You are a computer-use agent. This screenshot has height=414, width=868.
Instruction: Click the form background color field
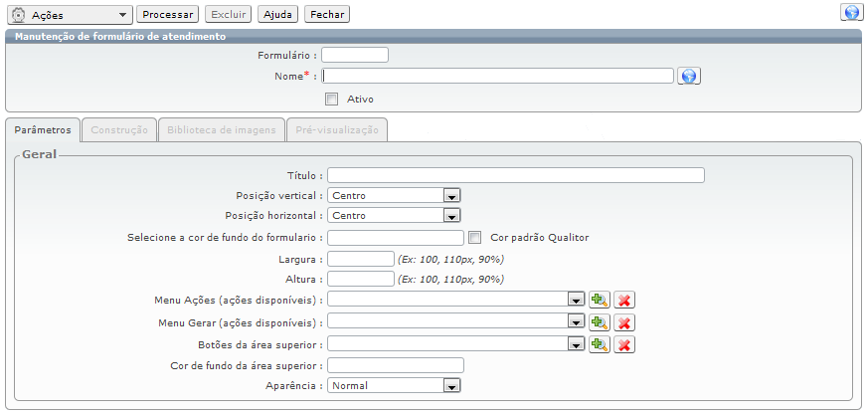396,238
